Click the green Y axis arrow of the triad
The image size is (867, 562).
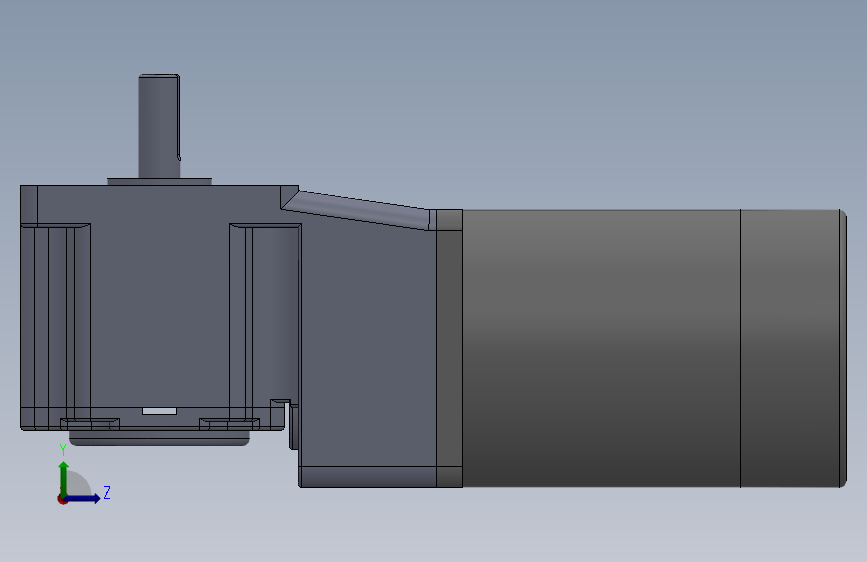(64, 478)
